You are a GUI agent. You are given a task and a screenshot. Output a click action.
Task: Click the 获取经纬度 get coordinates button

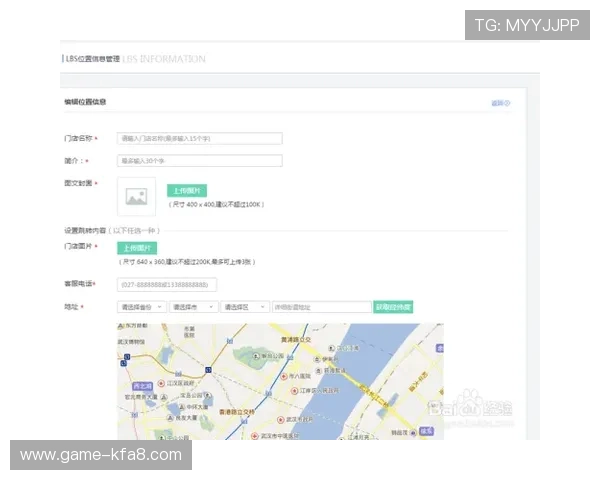[393, 307]
